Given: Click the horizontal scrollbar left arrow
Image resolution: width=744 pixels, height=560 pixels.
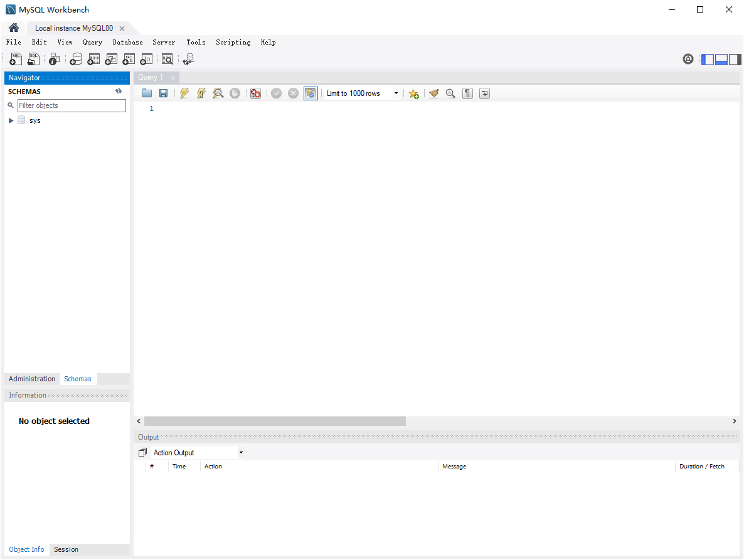Looking at the screenshot, I should pyautogui.click(x=139, y=421).
